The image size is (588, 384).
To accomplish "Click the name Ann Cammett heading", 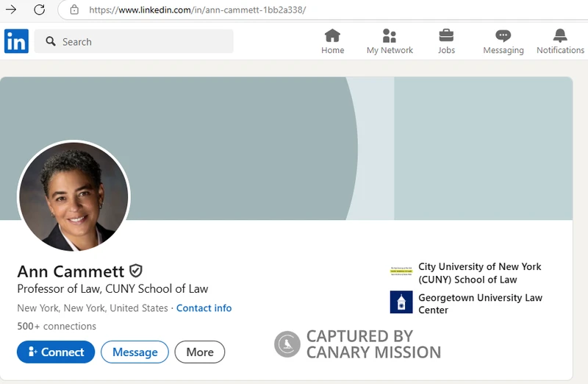I will 71,271.
